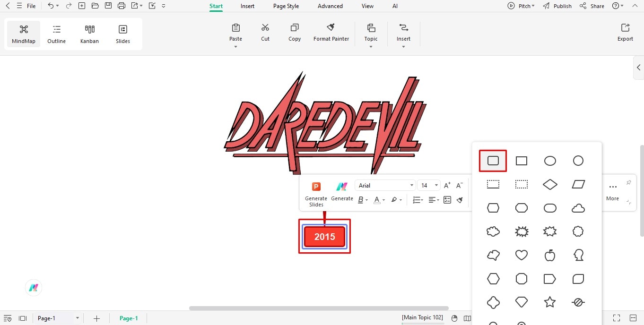This screenshot has height=325, width=644.
Task: Go to the View tab
Action: [367, 6]
